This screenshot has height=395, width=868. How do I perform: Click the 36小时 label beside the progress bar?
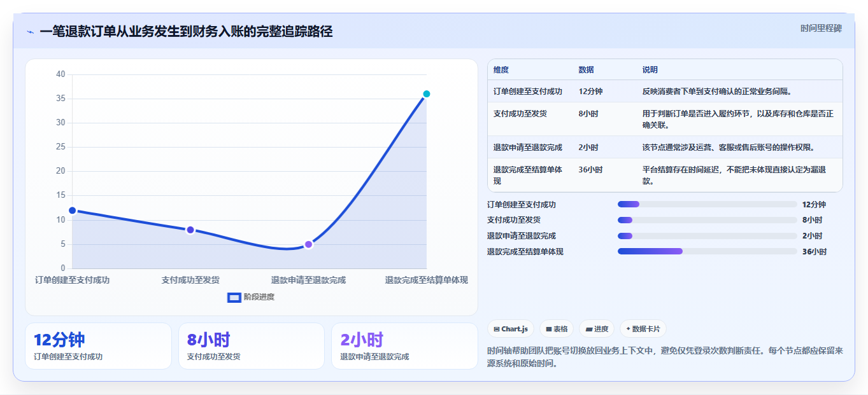pyautogui.click(x=815, y=252)
